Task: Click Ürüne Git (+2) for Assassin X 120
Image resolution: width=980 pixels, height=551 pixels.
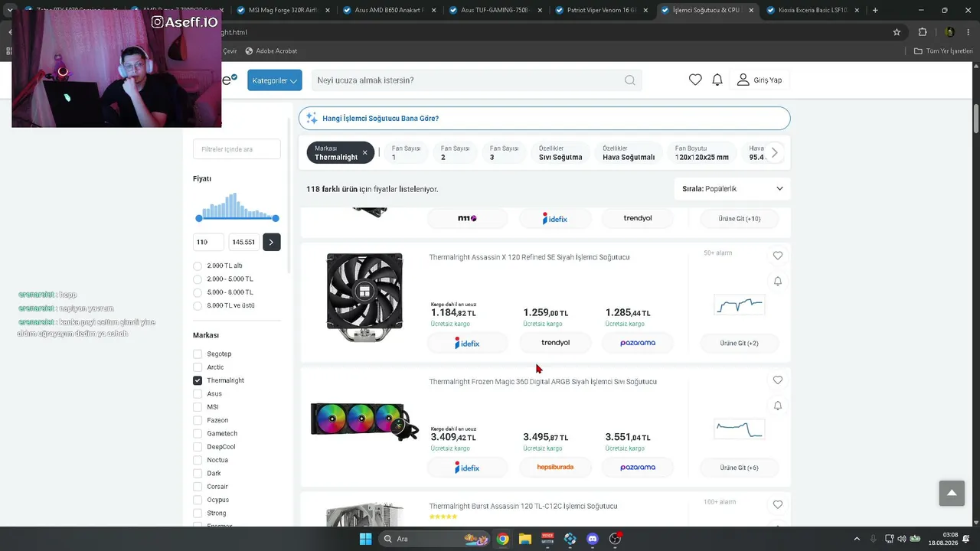Action: pyautogui.click(x=739, y=343)
